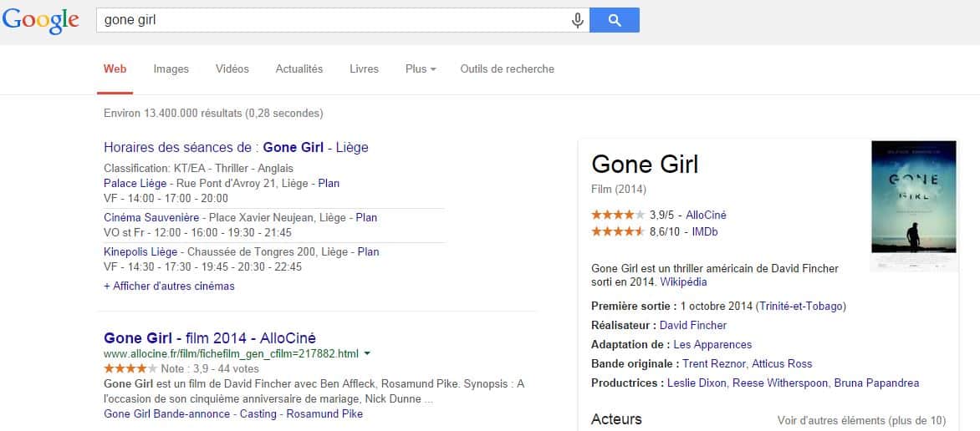Activate voice search microphone icon
Image resolution: width=980 pixels, height=431 pixels.
point(578,21)
